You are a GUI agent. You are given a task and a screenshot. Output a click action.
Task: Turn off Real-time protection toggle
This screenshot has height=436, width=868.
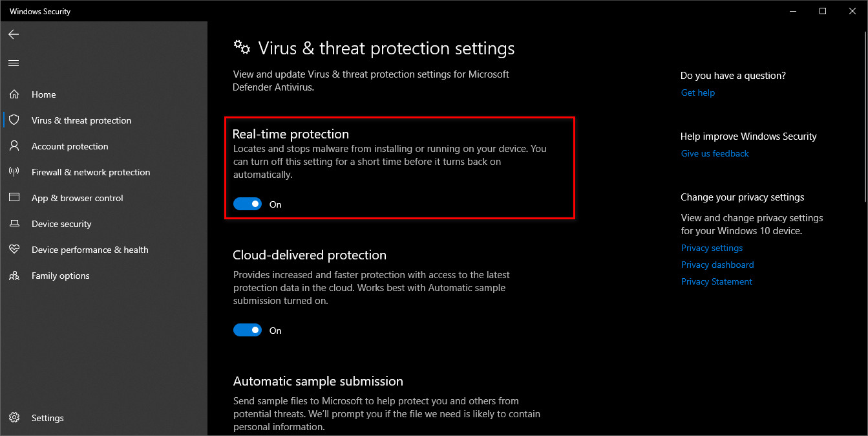[x=248, y=204]
